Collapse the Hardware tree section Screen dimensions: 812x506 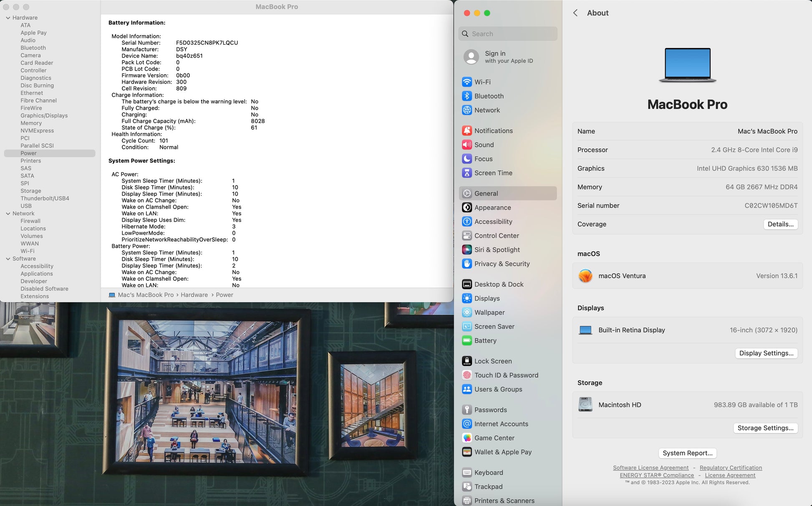click(8, 18)
